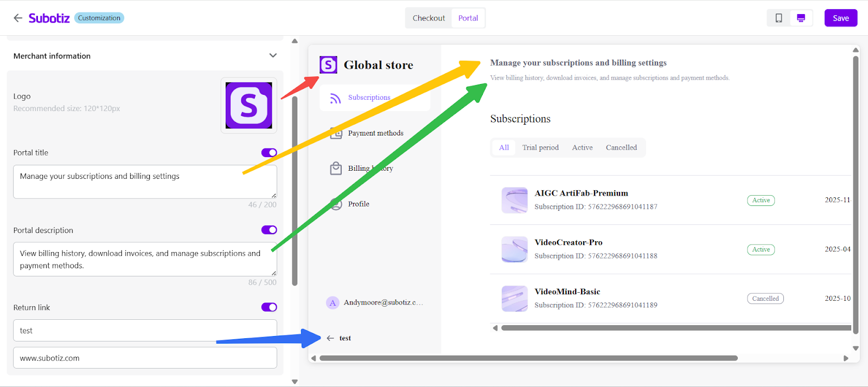Toggle the Return link switch
868x387 pixels.
pos(269,307)
